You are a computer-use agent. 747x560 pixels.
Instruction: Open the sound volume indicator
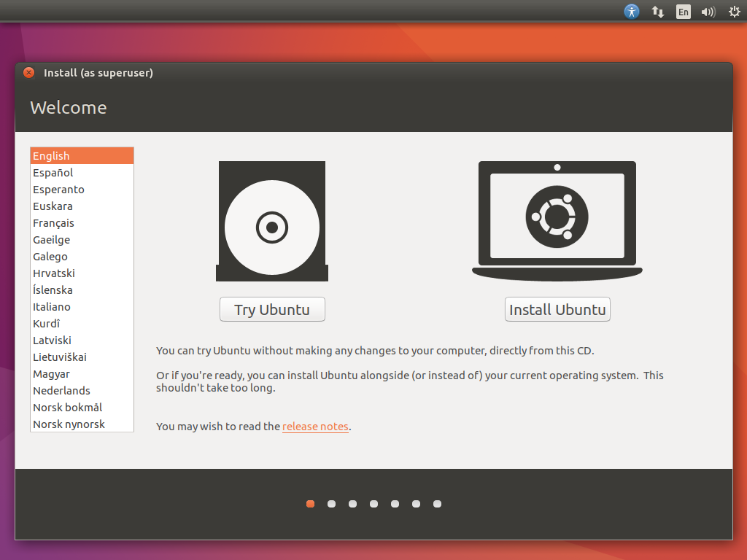[708, 12]
